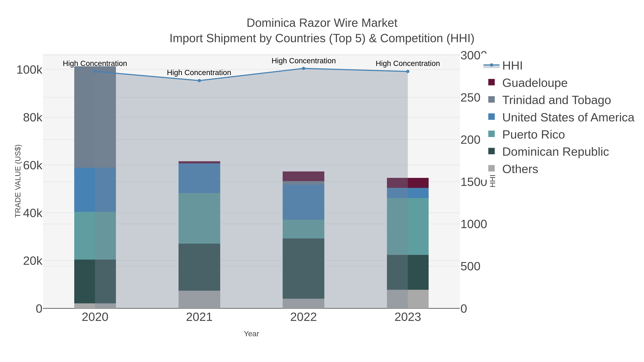Click the Others gray legend swatch
This screenshot has width=644, height=362.
coord(492,168)
